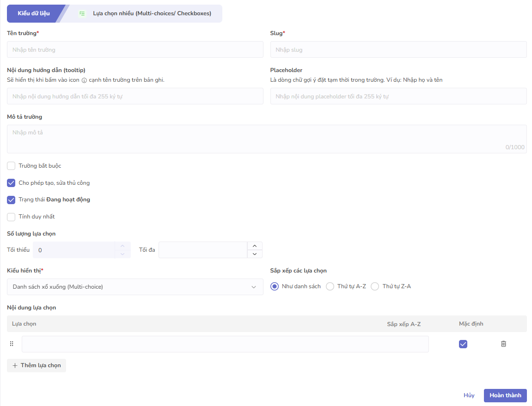Enable the Trường bắt buộc checkbox
The width and height of the screenshot is (532, 406).
[x=11, y=166]
